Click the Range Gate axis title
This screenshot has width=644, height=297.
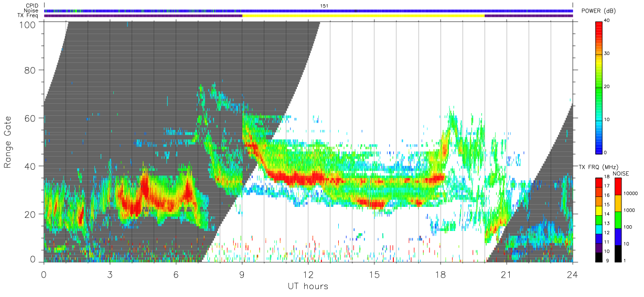pyautogui.click(x=8, y=142)
